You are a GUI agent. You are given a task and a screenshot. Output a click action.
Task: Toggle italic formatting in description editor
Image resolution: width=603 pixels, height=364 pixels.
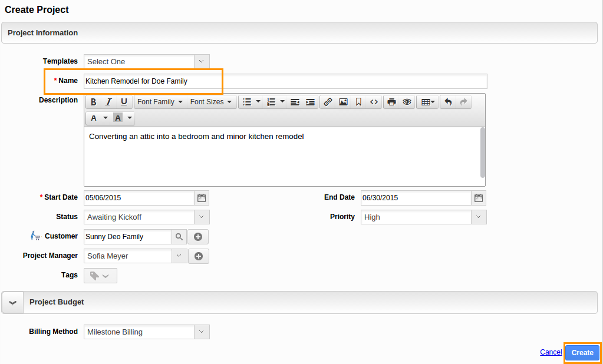tap(108, 102)
